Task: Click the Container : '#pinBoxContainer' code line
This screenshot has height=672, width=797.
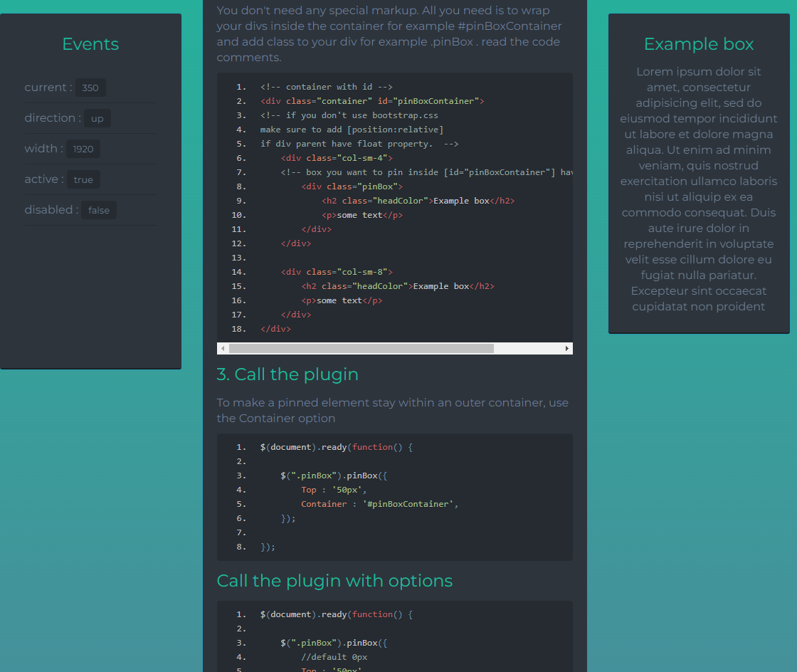Action: [x=380, y=504]
